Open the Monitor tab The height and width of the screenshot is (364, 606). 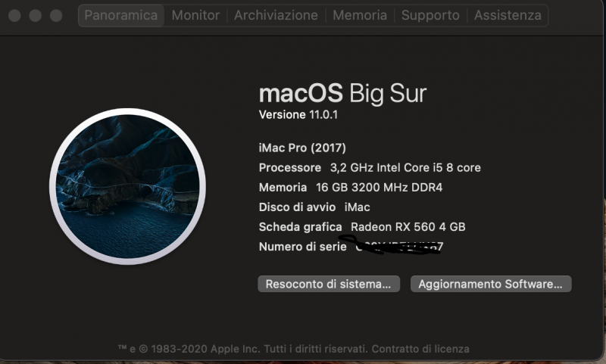[195, 15]
